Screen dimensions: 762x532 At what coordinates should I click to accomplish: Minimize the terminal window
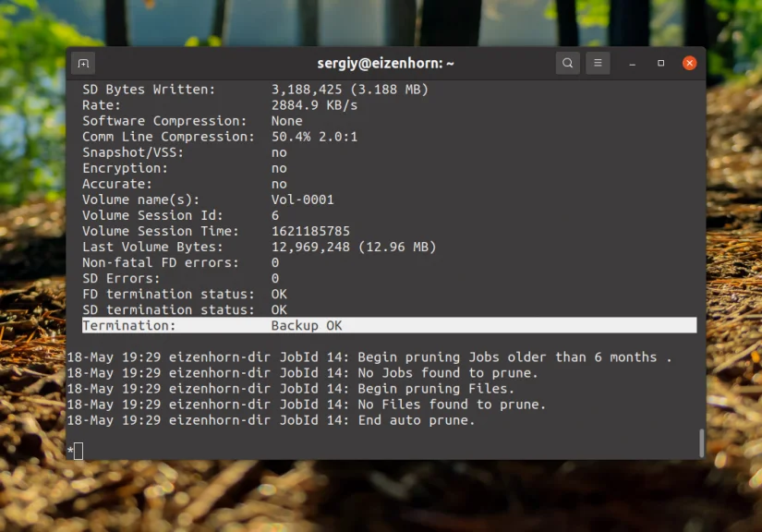(632, 63)
